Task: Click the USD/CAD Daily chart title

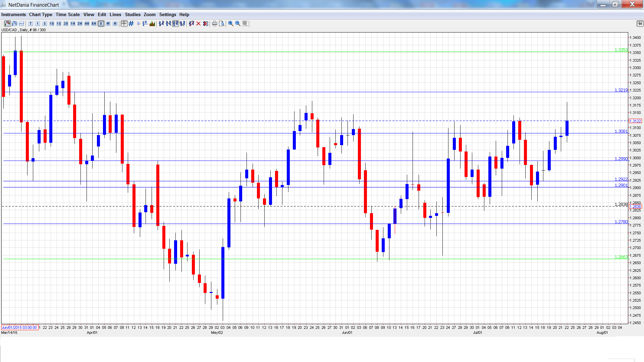Action: tap(23, 30)
